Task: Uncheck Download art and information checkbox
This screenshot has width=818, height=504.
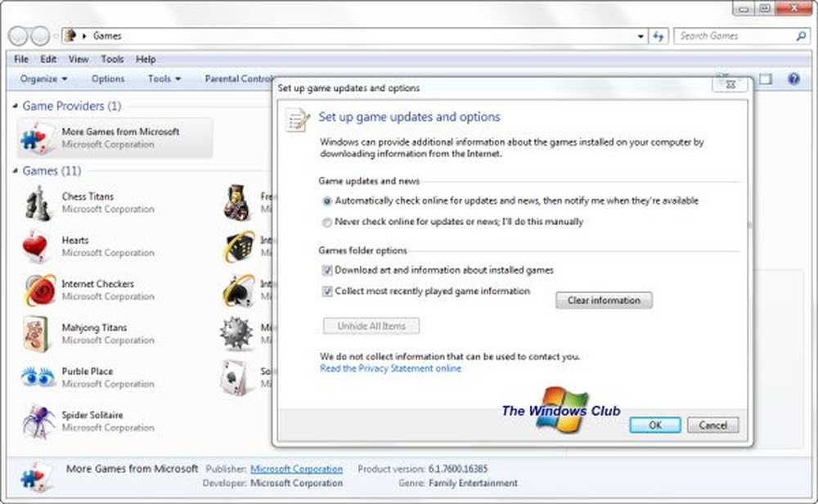Action: coord(327,270)
